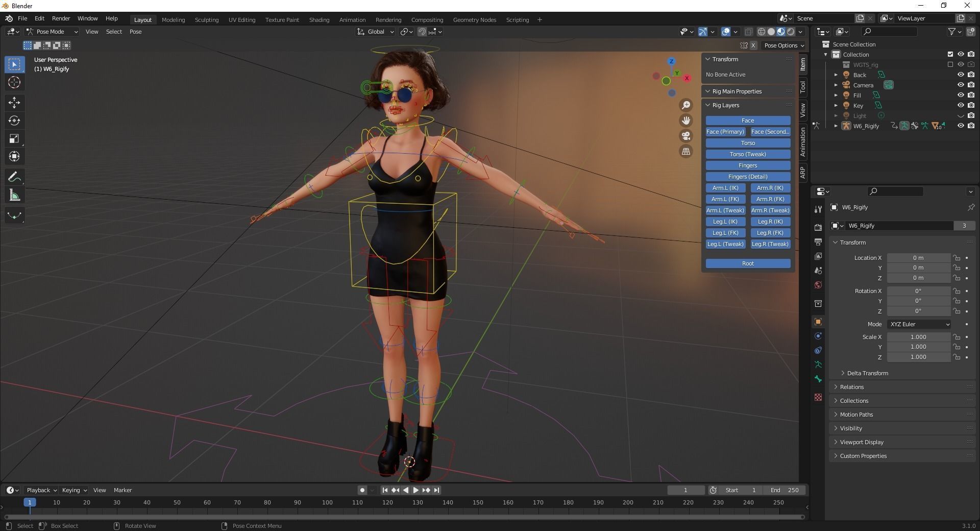Activate the Rotate tool
980x531 pixels.
[x=14, y=120]
